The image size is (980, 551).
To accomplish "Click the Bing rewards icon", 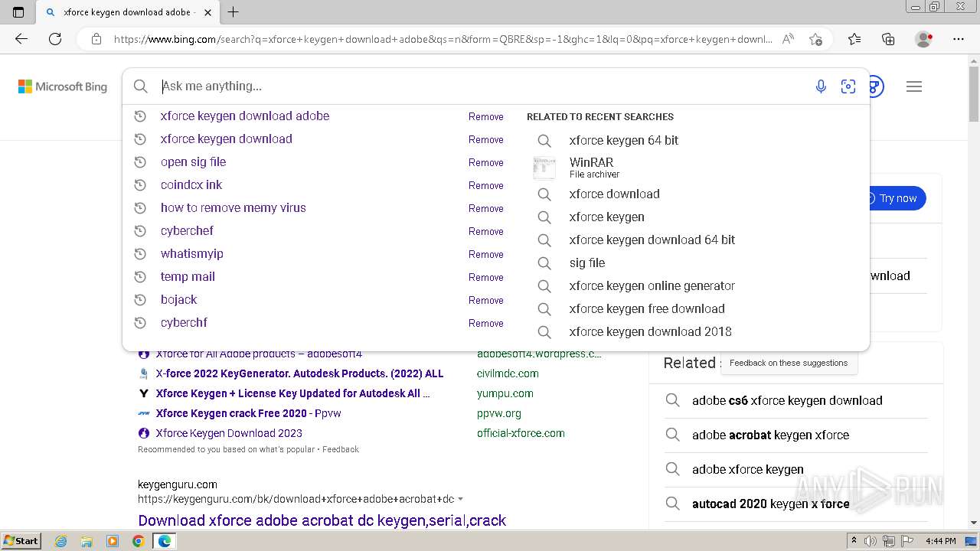I will (x=876, y=86).
